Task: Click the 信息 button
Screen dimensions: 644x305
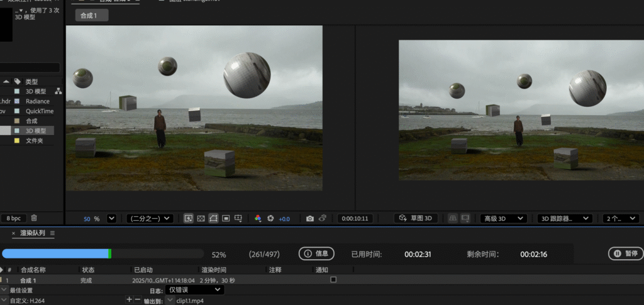Action: tap(316, 253)
